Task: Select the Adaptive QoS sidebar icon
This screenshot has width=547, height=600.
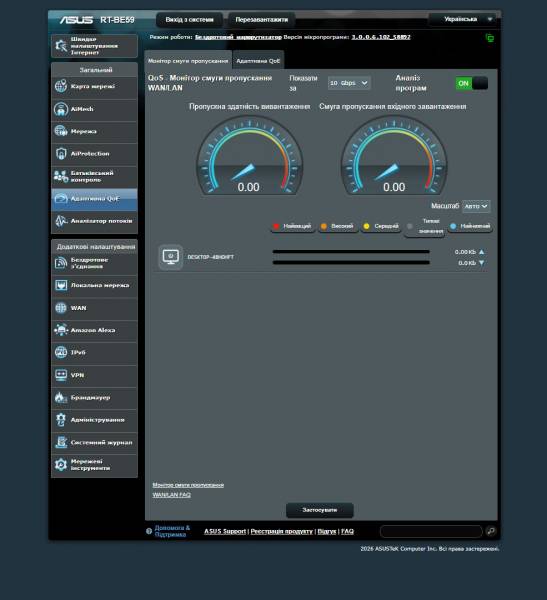Action: [61, 199]
